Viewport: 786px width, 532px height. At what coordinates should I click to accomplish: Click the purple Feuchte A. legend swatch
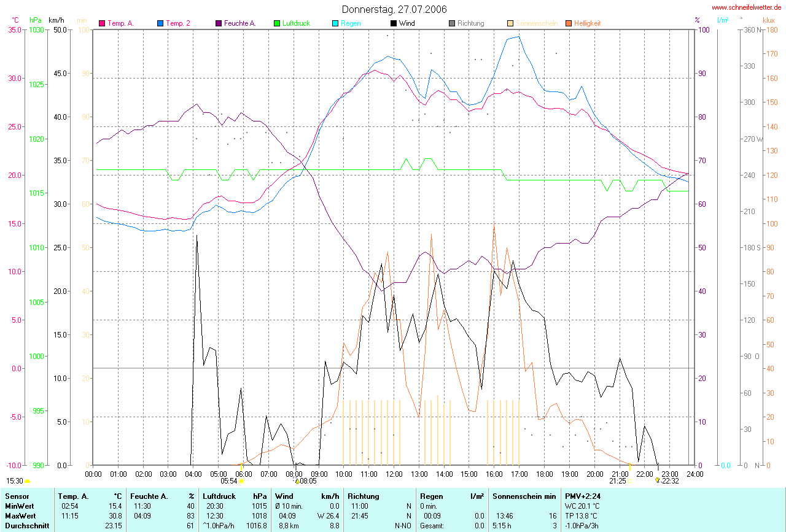click(219, 23)
